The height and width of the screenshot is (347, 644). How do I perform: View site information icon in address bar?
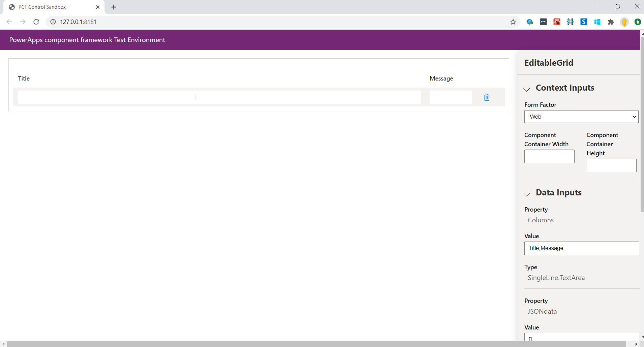pos(53,22)
